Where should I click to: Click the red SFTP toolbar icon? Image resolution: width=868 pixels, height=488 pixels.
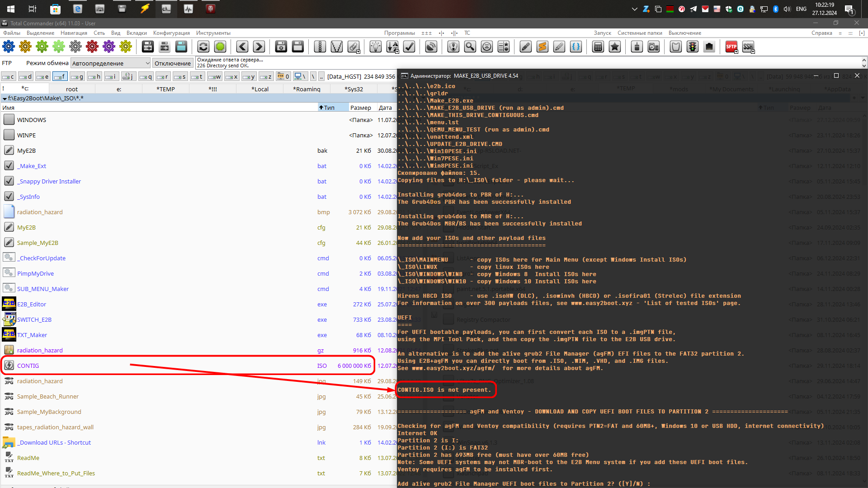(731, 47)
